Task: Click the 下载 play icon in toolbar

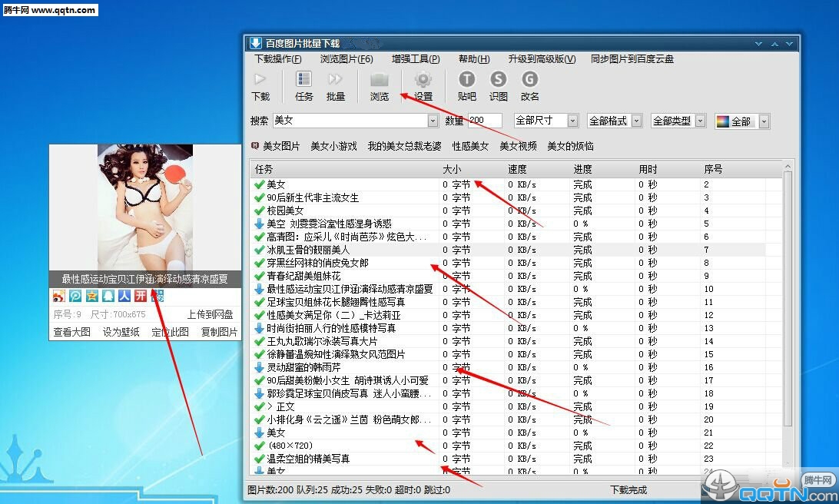Action: coord(260,79)
